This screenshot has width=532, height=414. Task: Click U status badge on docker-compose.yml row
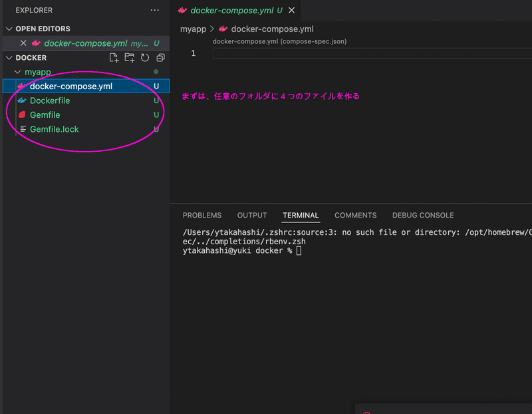[156, 87]
